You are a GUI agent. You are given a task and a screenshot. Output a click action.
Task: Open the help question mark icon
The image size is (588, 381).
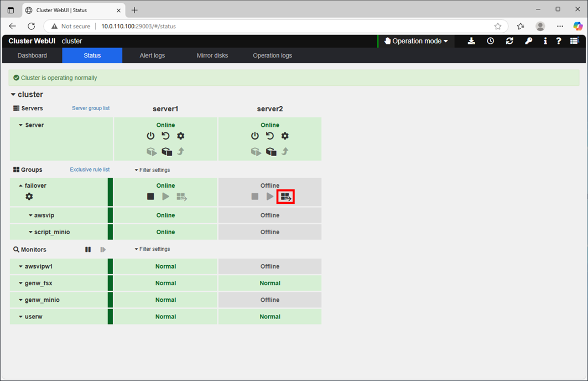coord(559,41)
